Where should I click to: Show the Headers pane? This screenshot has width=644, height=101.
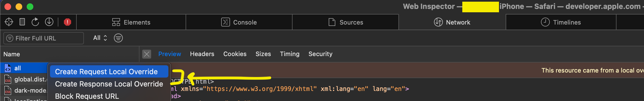(202, 54)
